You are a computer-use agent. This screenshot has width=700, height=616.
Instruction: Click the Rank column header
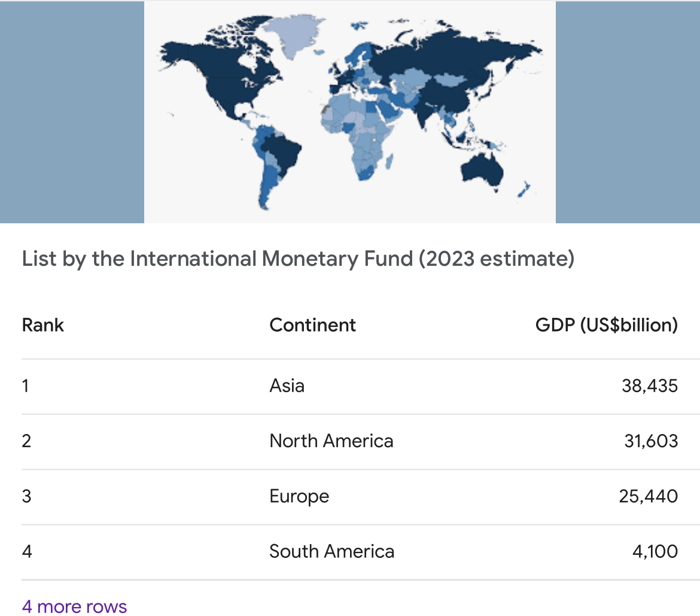coord(43,324)
